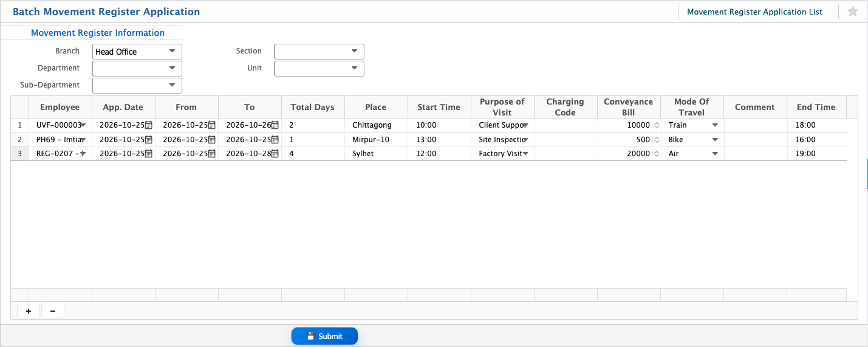Select row number 1
The height and width of the screenshot is (347, 868).
click(19, 125)
